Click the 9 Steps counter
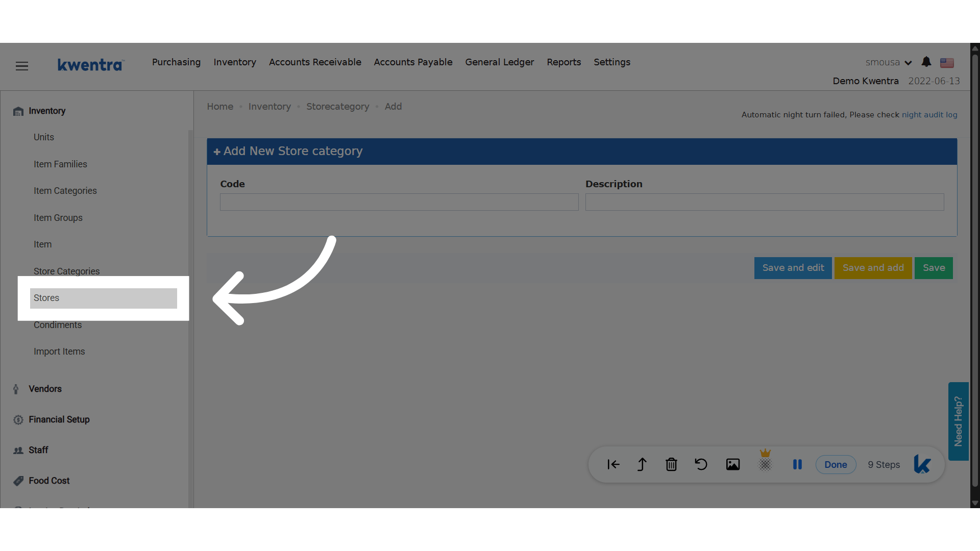This screenshot has height=551, width=980. click(x=884, y=465)
